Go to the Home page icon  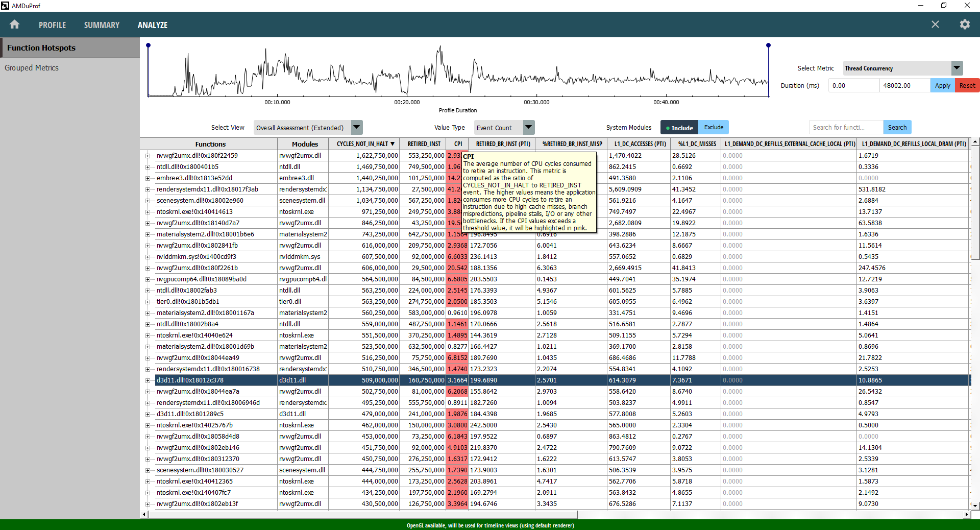tap(14, 25)
